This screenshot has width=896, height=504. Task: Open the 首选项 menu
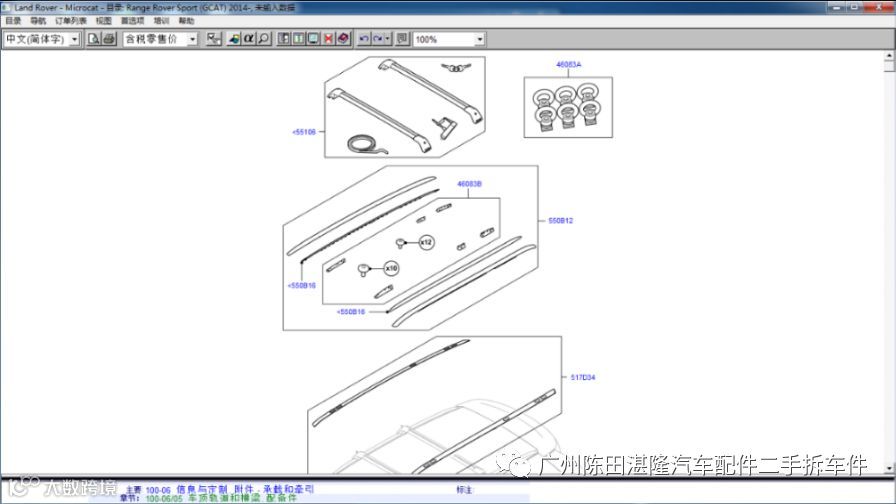[133, 21]
